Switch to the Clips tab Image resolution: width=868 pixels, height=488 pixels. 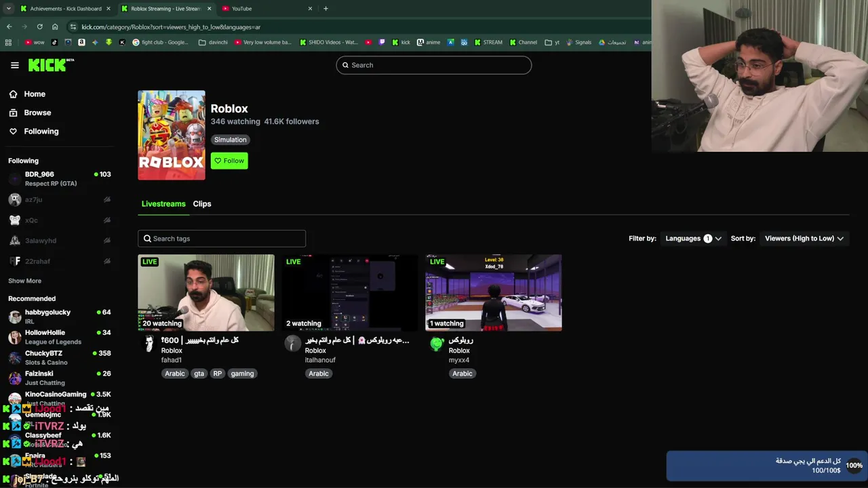[x=202, y=204]
